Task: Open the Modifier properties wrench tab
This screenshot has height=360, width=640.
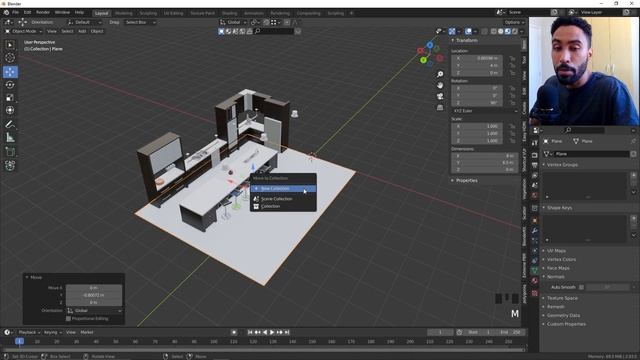Action: [x=534, y=231]
